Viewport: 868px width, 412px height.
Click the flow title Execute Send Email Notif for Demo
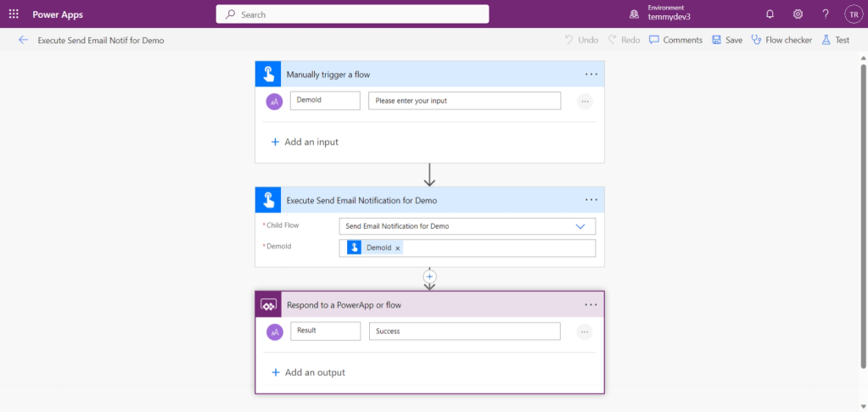(x=101, y=41)
